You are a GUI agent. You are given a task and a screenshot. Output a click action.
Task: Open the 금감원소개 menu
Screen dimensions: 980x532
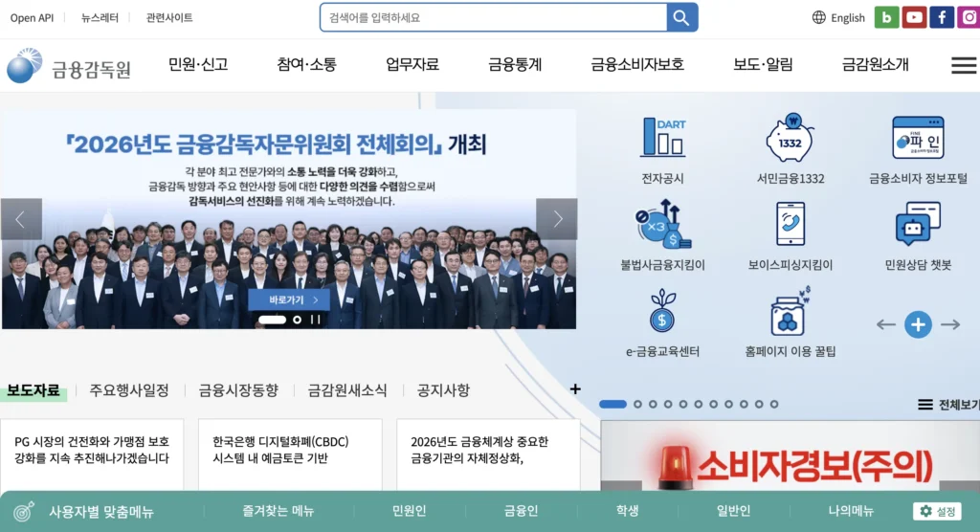(875, 64)
